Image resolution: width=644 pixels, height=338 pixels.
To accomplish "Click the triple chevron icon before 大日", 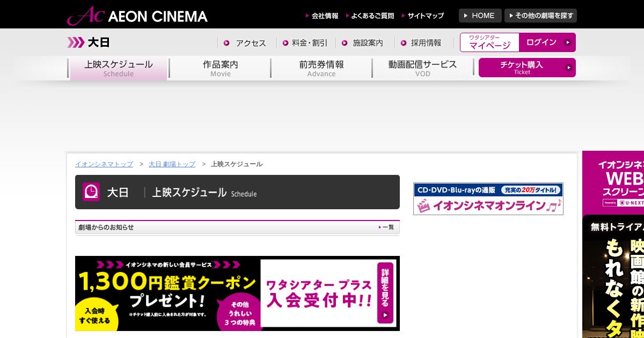I will 76,42.
